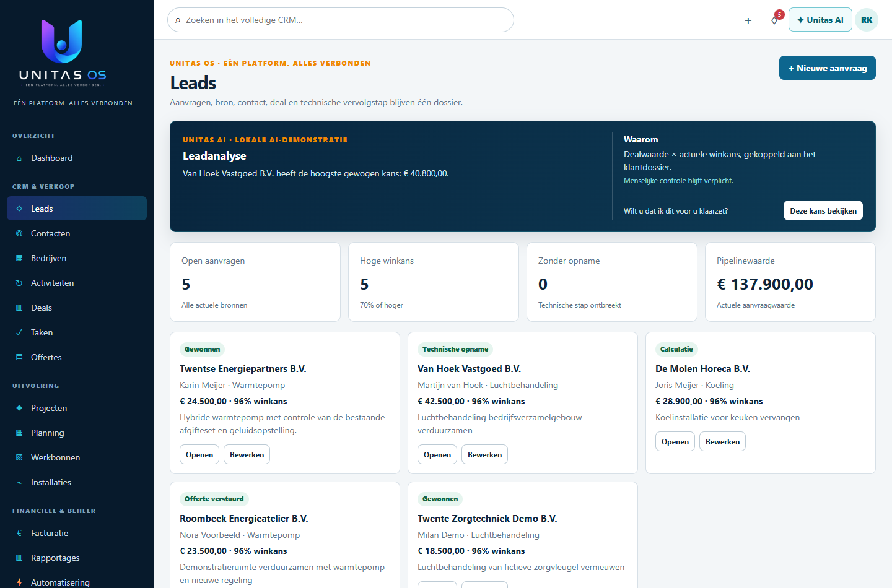This screenshot has height=588, width=892.
Task: Click the Hoge winkans stat card
Action: [x=434, y=282]
